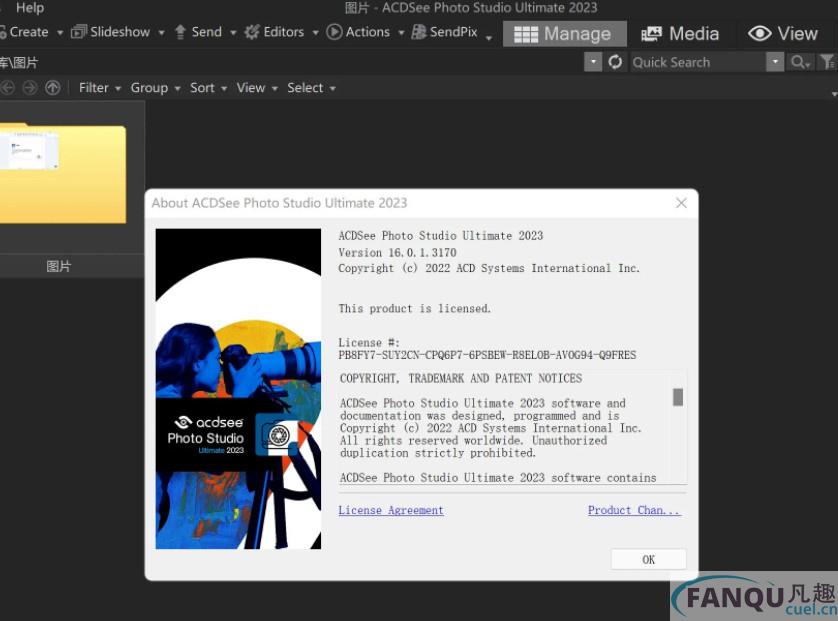Open the Filter dropdown
The height and width of the screenshot is (621, 838).
(x=100, y=88)
